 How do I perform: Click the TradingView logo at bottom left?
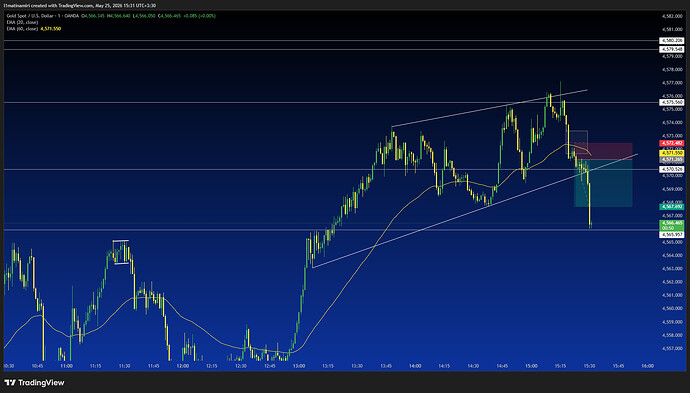point(34,382)
